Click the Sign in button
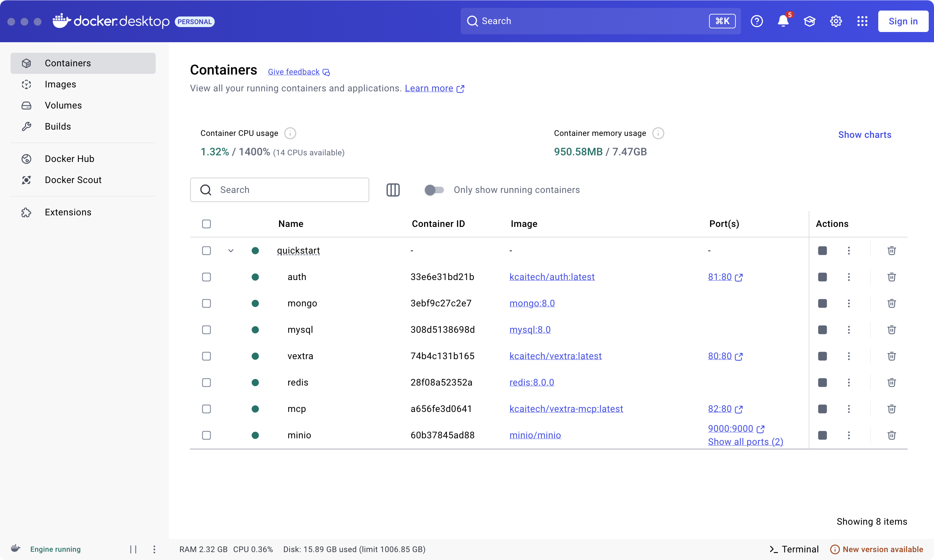The height and width of the screenshot is (560, 934). click(x=903, y=21)
